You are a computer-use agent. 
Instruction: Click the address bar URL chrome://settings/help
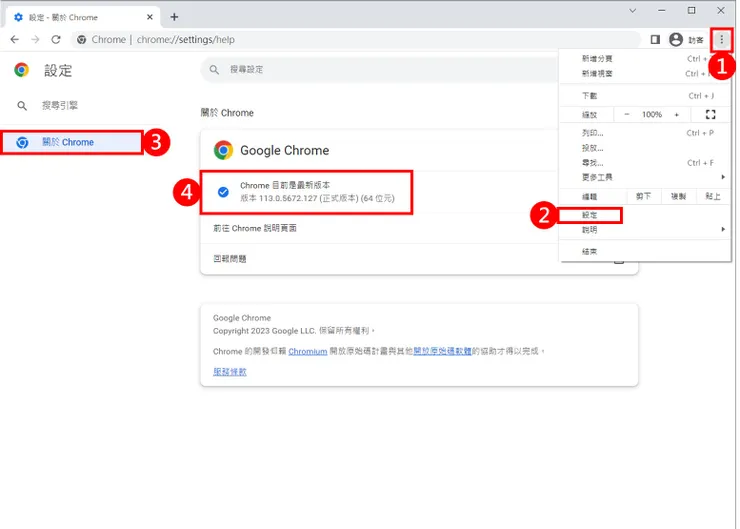186,40
